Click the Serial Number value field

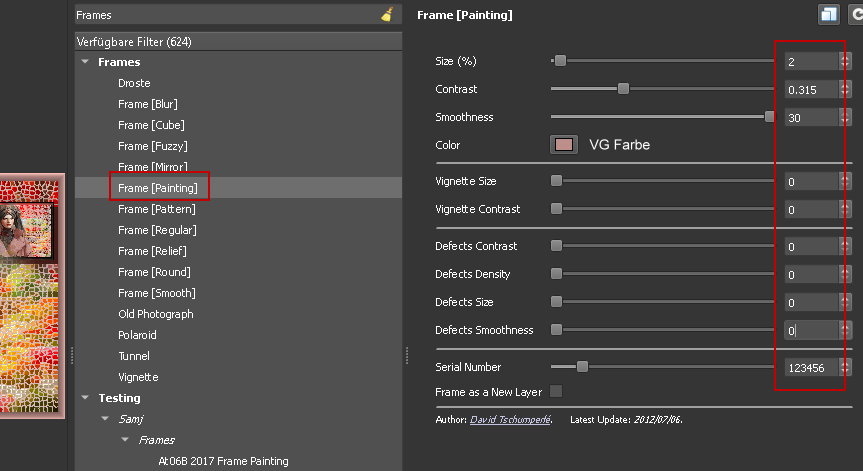[808, 368]
